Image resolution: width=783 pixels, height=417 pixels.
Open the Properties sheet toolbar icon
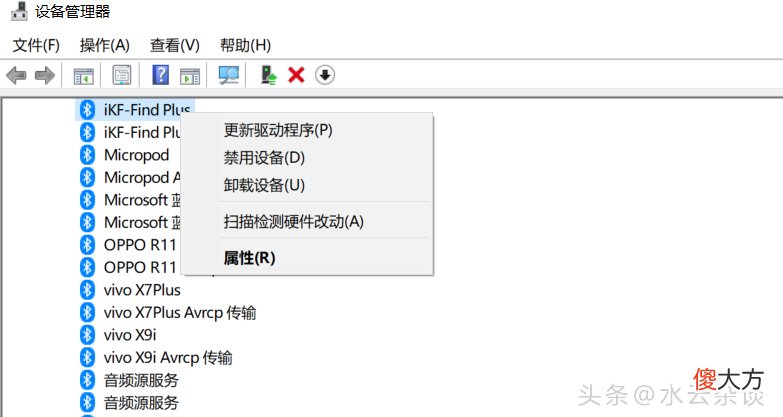pyautogui.click(x=121, y=75)
